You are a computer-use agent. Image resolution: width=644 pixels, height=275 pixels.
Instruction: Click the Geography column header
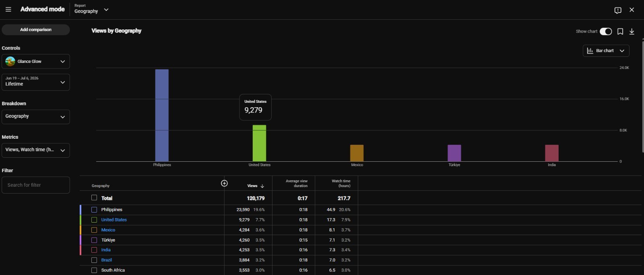coord(101,186)
